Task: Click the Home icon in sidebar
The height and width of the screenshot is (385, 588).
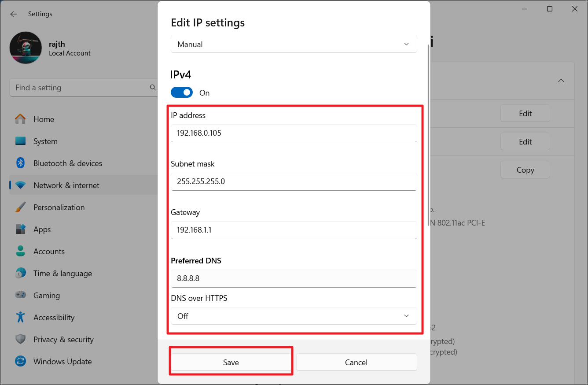Action: [20, 119]
